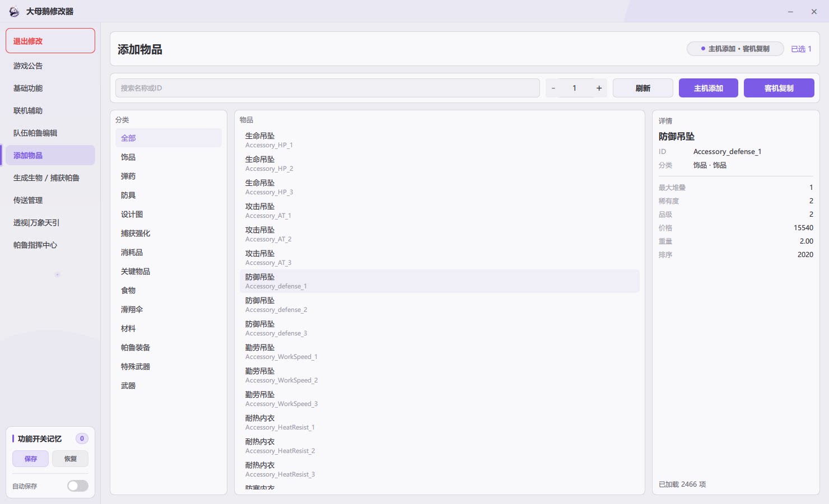This screenshot has width=829, height=504.
Task: Filter by 关键物品 category
Action: 169,271
